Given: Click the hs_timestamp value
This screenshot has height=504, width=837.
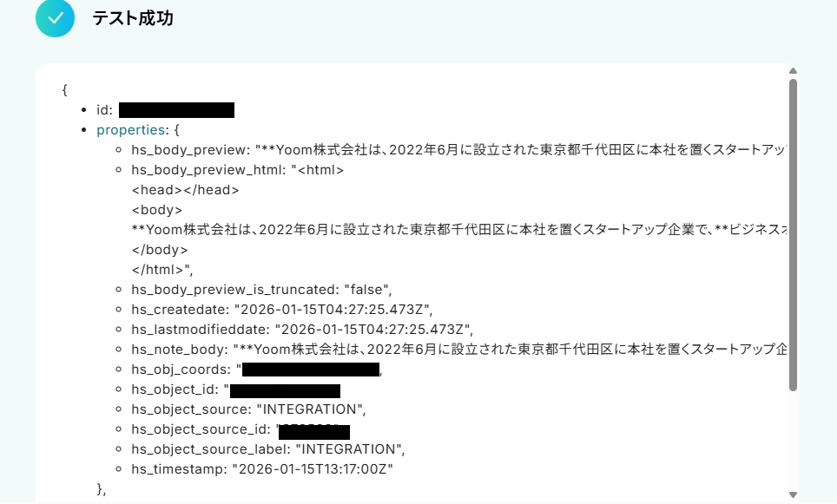Looking at the screenshot, I should tap(313, 468).
